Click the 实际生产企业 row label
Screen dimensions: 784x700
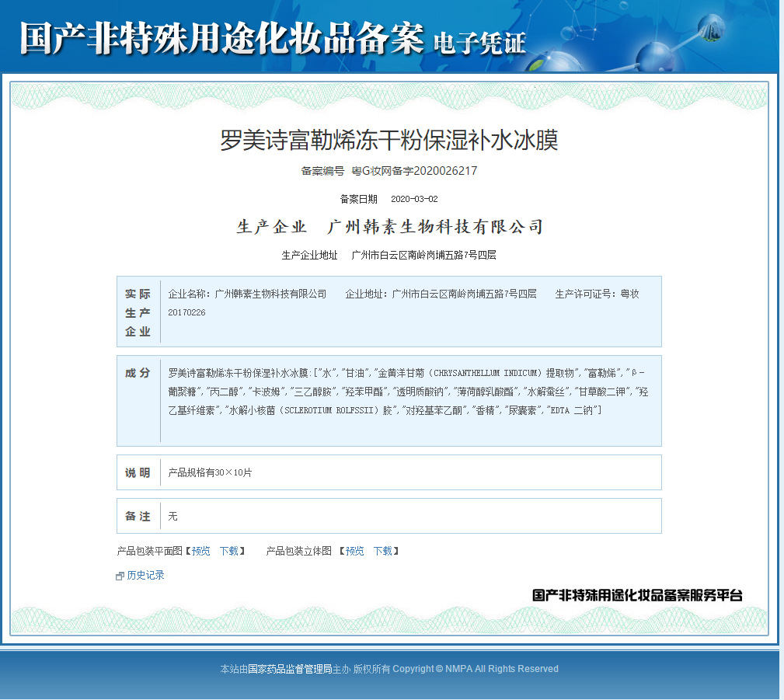coord(138,312)
